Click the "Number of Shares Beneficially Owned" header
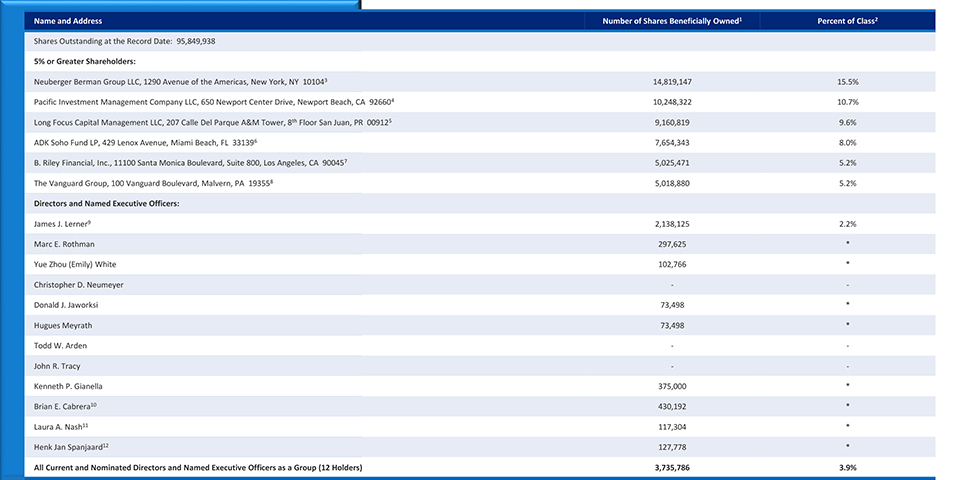Screen dimensions: 960x480 coord(671,21)
